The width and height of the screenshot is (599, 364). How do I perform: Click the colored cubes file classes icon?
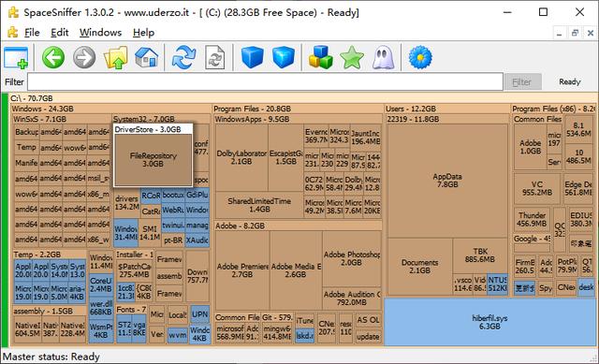(320, 57)
